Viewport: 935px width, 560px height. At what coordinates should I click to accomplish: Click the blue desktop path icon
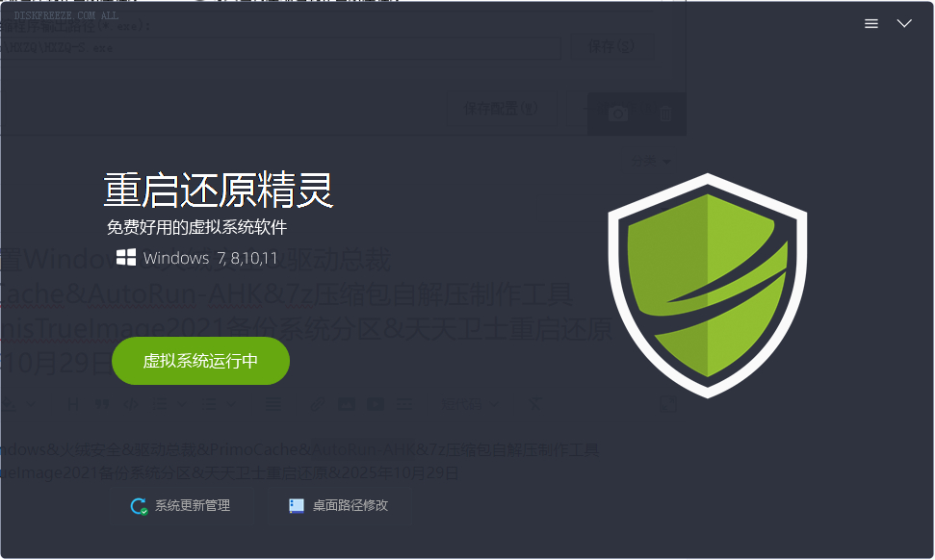click(x=297, y=506)
